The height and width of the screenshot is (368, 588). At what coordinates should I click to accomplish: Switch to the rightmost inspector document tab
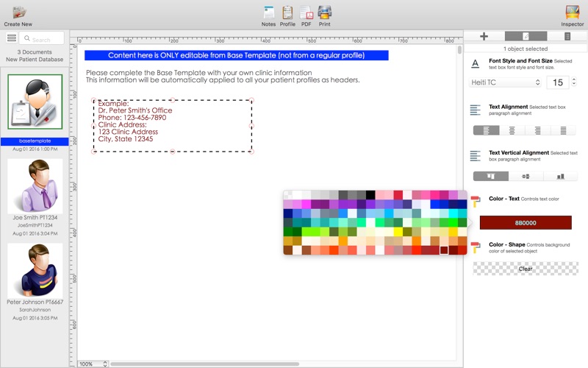(x=567, y=36)
